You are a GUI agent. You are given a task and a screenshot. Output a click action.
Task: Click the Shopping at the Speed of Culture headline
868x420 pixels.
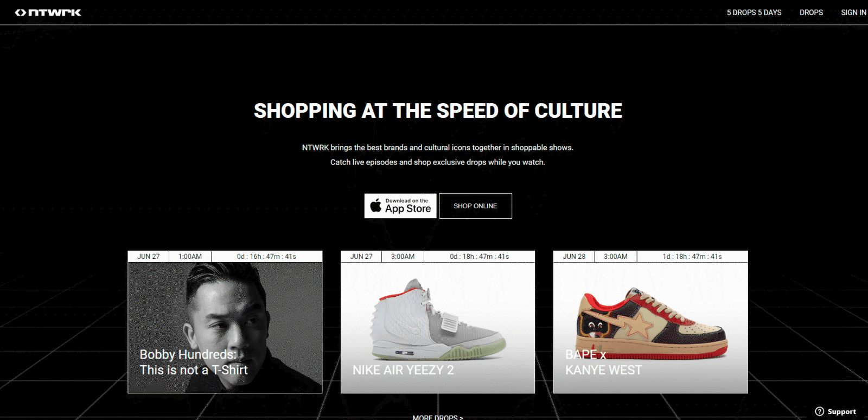[x=438, y=111]
